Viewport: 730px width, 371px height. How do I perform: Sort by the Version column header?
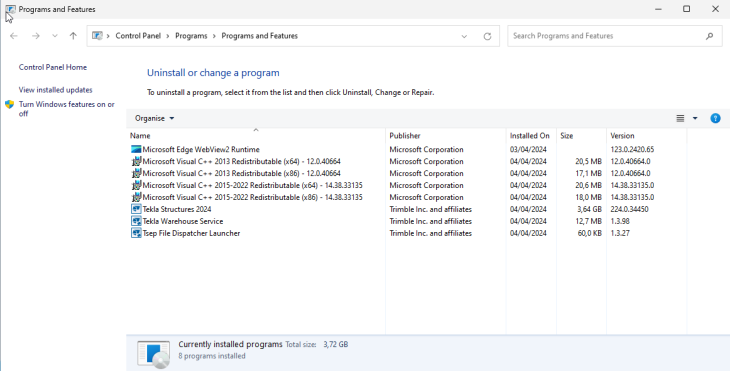646,135
